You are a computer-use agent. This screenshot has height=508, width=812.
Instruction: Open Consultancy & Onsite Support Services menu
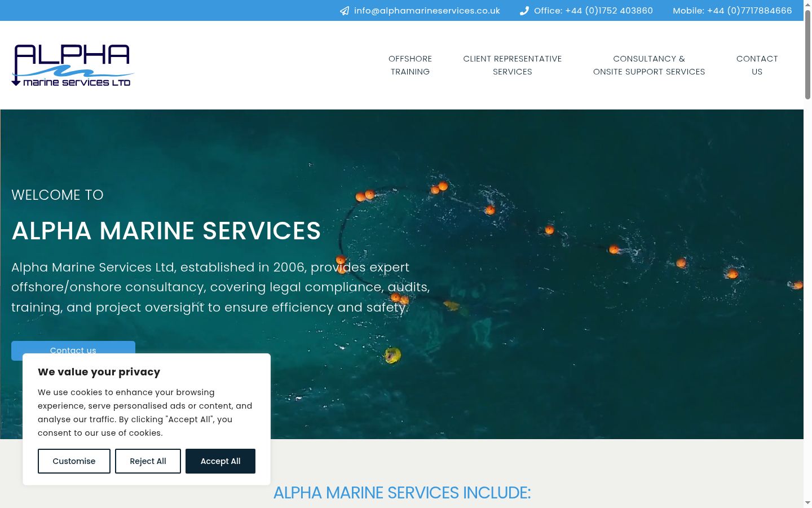(649, 65)
